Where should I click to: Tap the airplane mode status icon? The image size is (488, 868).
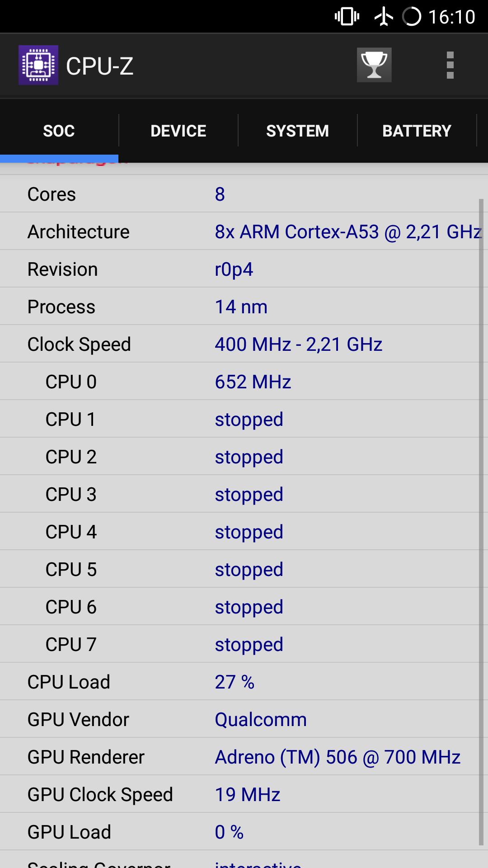pyautogui.click(x=384, y=17)
